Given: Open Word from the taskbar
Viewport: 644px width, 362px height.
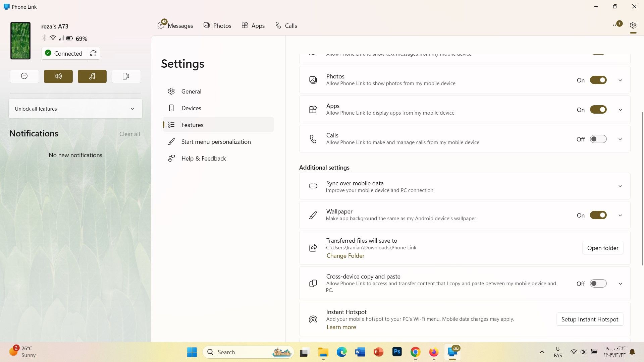Looking at the screenshot, I should click(360, 352).
